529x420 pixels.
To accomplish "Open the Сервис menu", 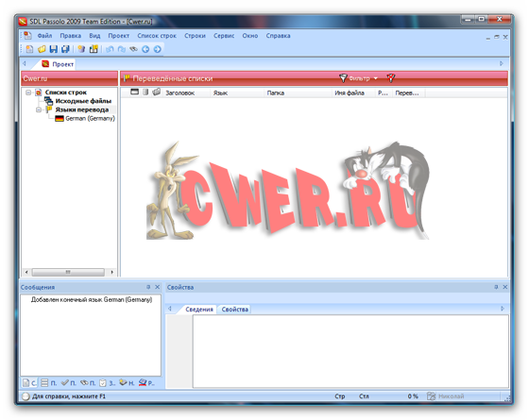I will (224, 36).
